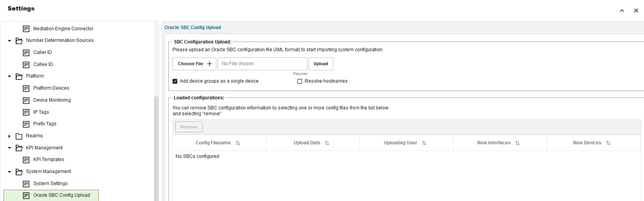Click the New Devices column header
This screenshot has width=644, height=201.
point(594,143)
